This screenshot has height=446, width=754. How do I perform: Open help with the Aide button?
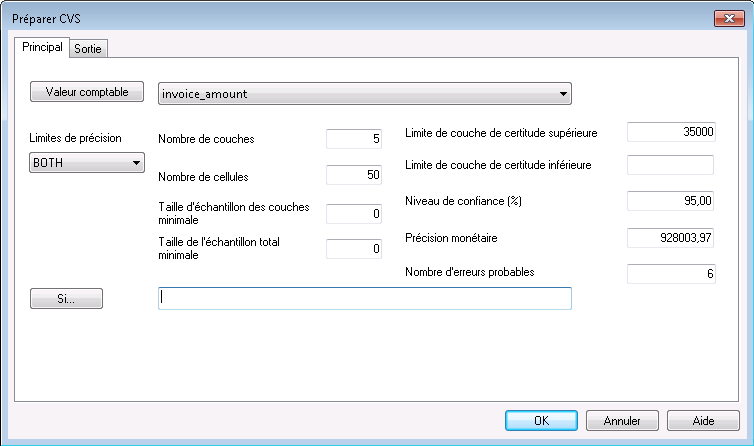click(x=703, y=420)
